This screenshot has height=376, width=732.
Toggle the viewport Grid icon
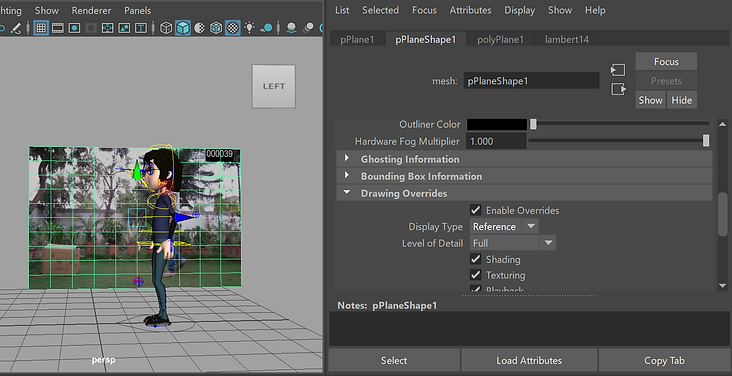[x=41, y=28]
